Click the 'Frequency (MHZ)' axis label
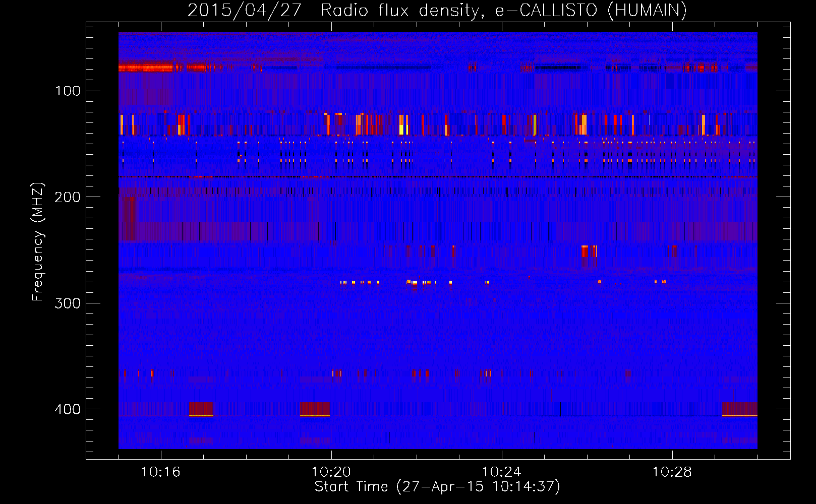Image resolution: width=816 pixels, height=504 pixels. tap(38, 241)
